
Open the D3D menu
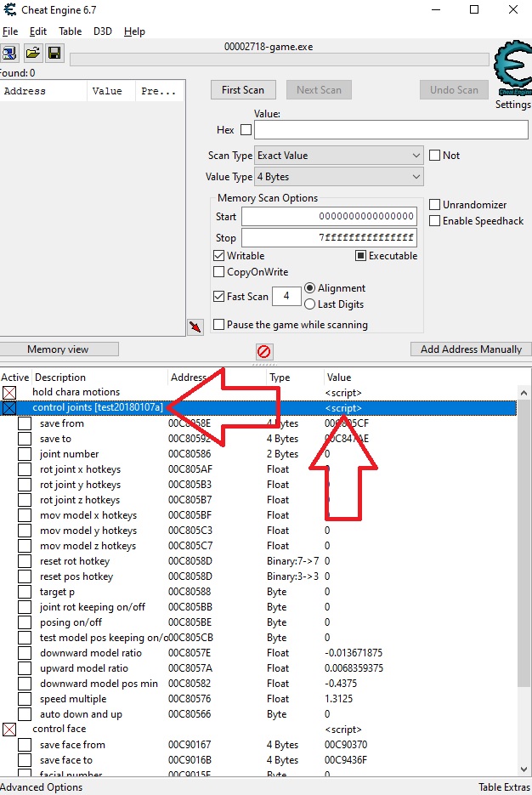click(103, 31)
